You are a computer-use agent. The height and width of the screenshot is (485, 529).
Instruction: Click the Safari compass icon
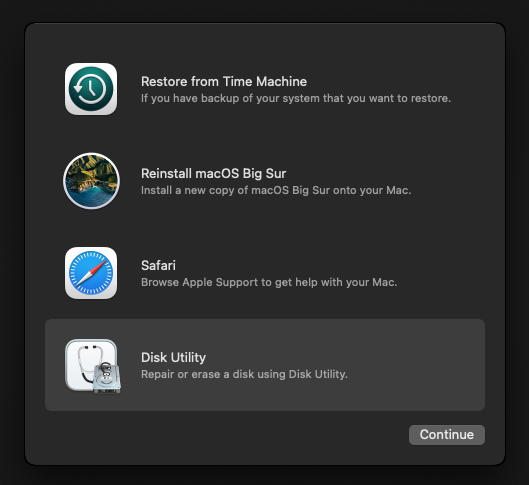(91, 273)
